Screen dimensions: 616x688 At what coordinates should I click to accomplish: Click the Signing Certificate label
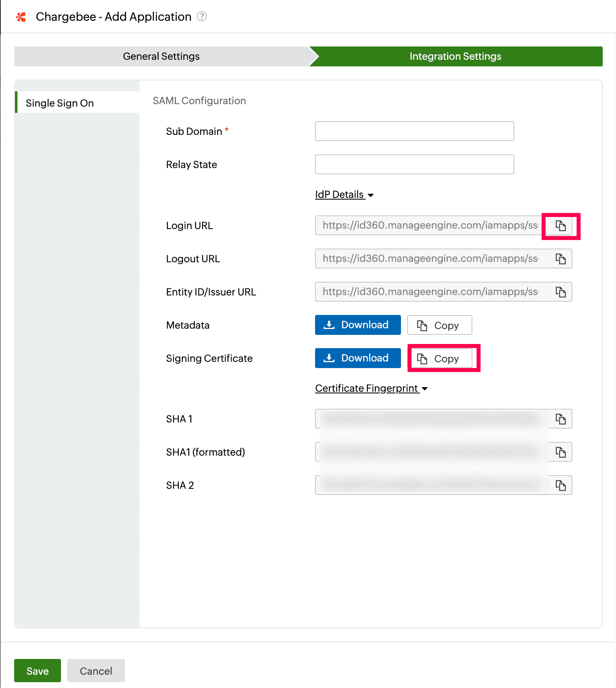[x=209, y=359]
